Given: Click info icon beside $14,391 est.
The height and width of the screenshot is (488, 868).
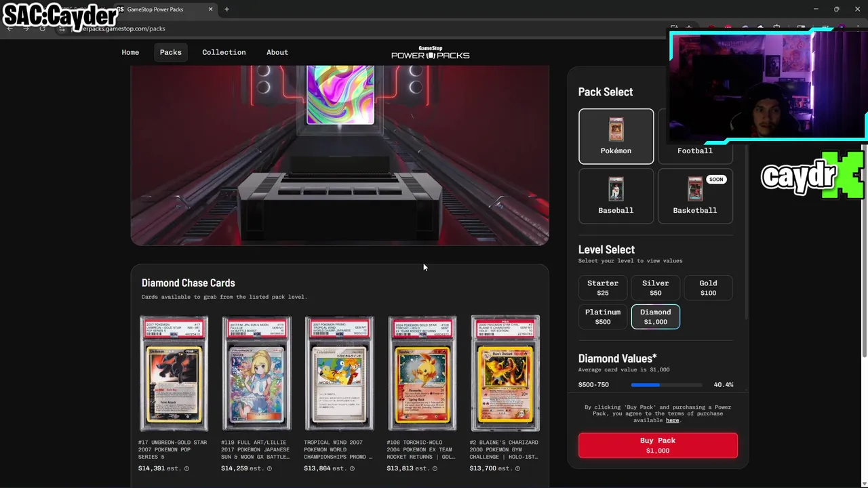Looking at the screenshot, I should pyautogui.click(x=186, y=468).
